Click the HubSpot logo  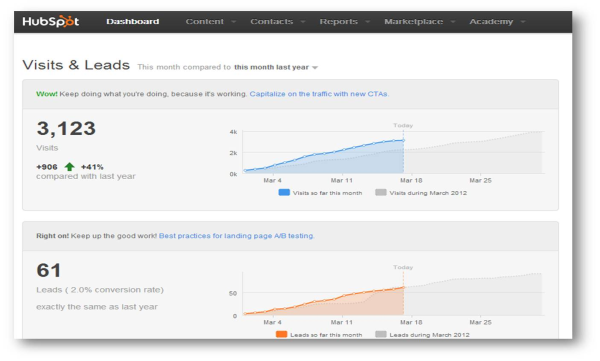point(51,21)
